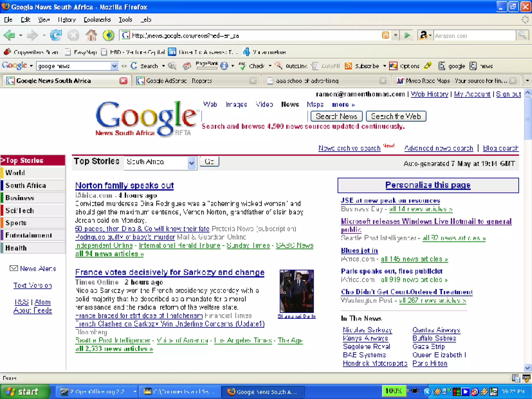Screen dimensions: 532x399
Task: Click the green Go arrow next to address bar
Action: click(x=407, y=35)
